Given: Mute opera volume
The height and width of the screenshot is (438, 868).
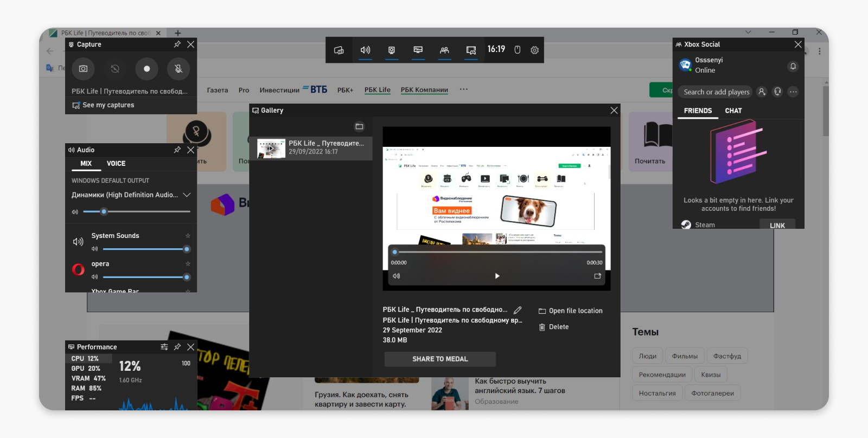Looking at the screenshot, I should point(95,277).
